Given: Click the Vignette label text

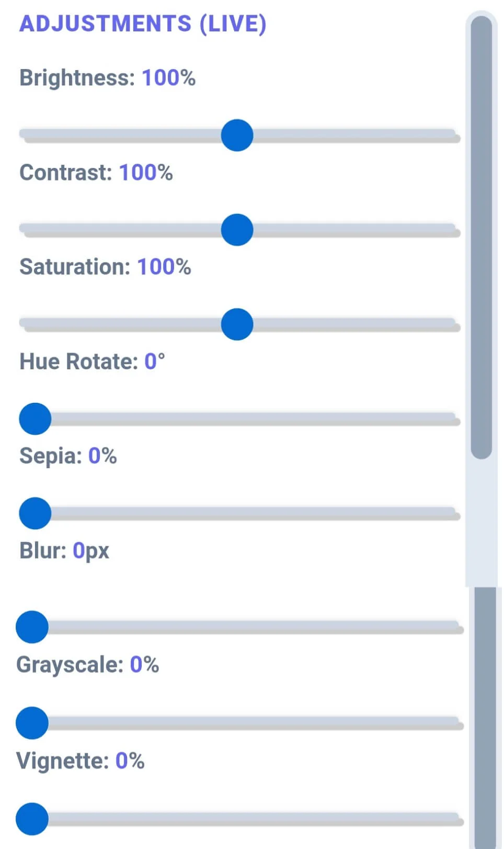Looking at the screenshot, I should tap(62, 761).
